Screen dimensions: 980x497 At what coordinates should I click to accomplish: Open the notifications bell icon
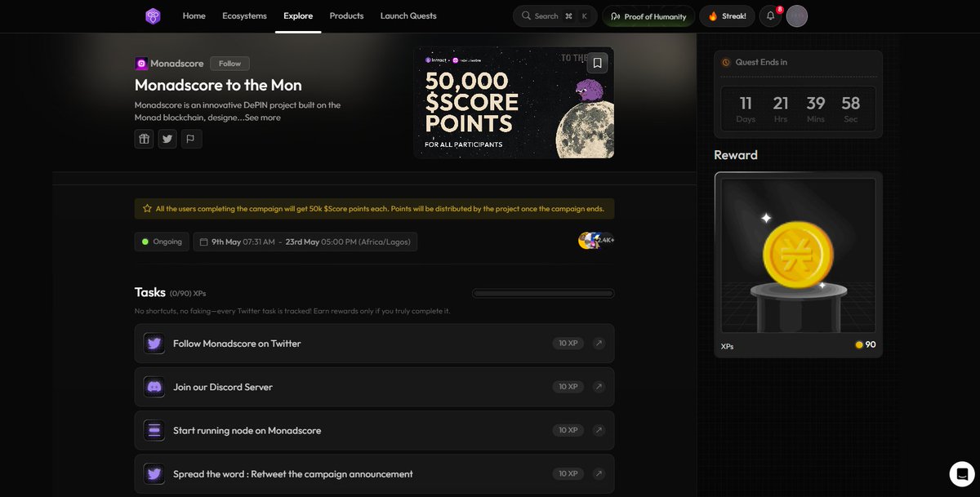click(769, 16)
